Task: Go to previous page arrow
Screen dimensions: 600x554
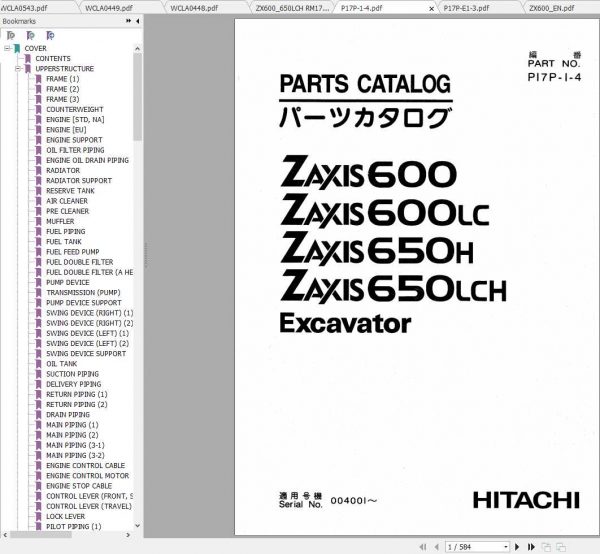Action: (x=437, y=547)
